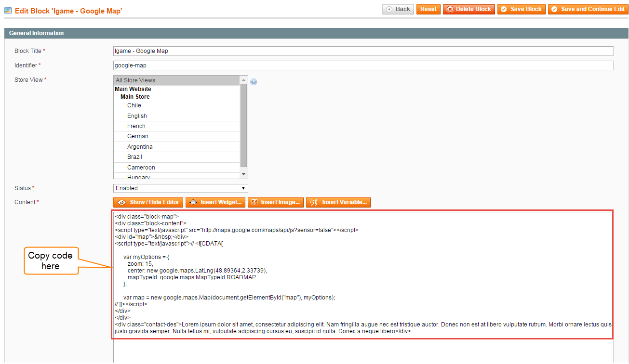Click Save and Continue Edit button
629x364 pixels.
point(588,9)
